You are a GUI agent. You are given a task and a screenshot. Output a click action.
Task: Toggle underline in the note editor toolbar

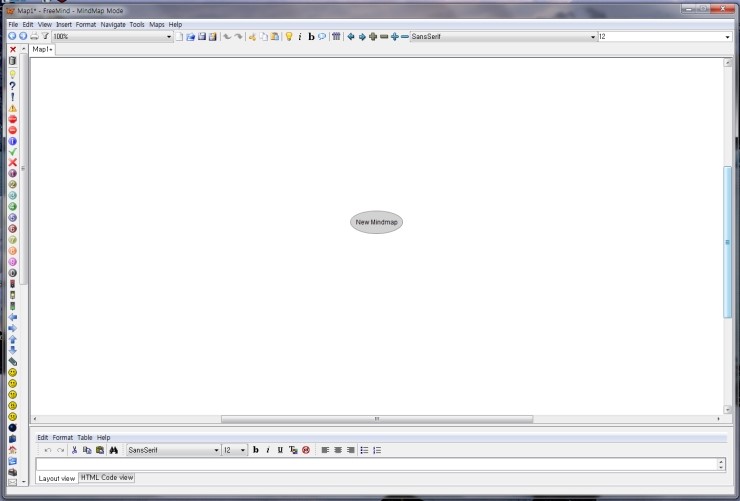click(x=280, y=450)
